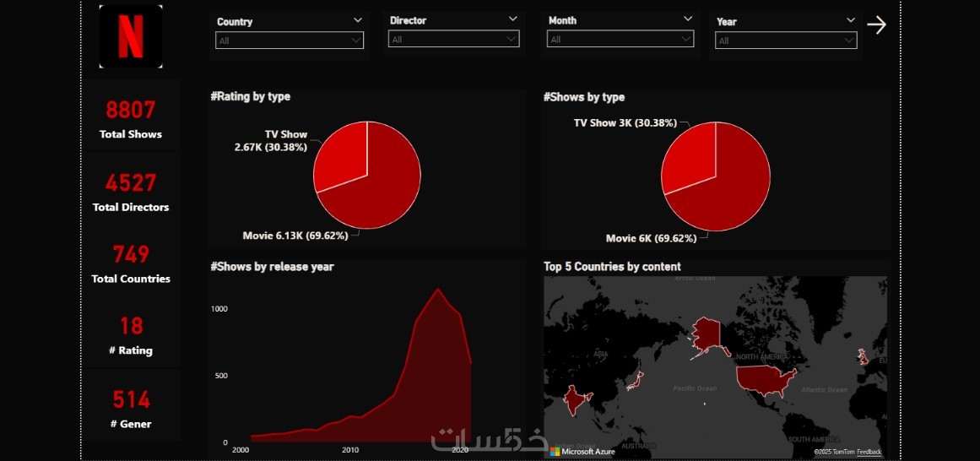Open the Country 'All' dropdown box
The image size is (980, 461).
[290, 41]
